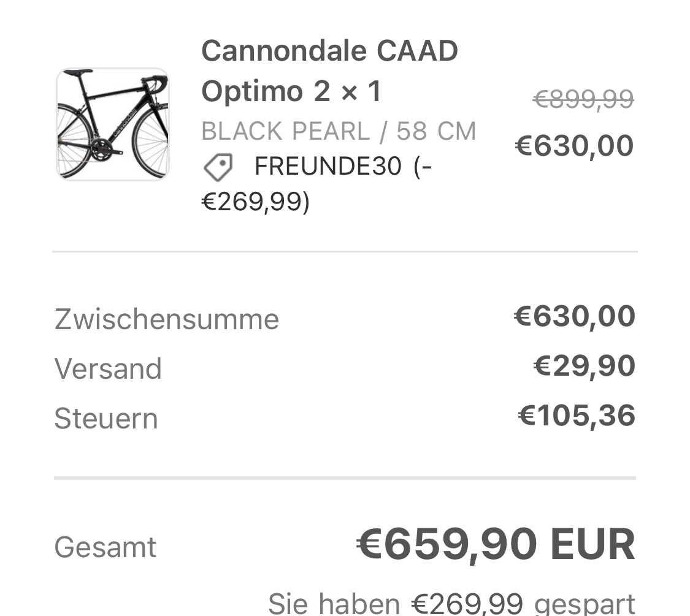This screenshot has height=616, width=690.
Task: Click the €105,36 tax amount
Action: (577, 416)
